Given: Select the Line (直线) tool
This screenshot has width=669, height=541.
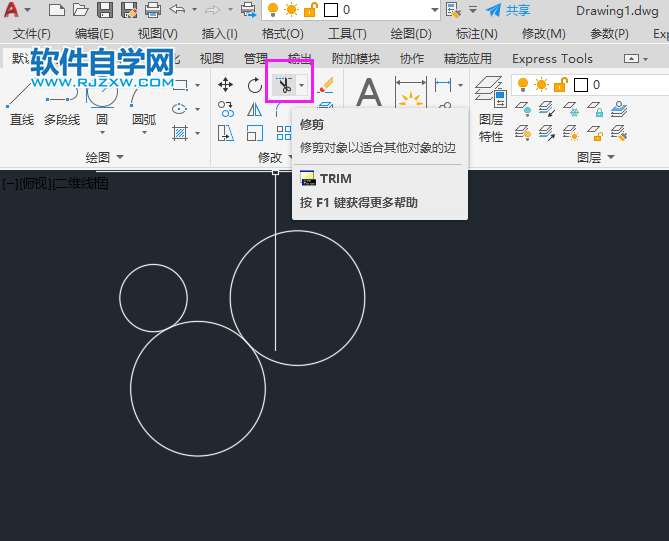Looking at the screenshot, I should [21, 105].
